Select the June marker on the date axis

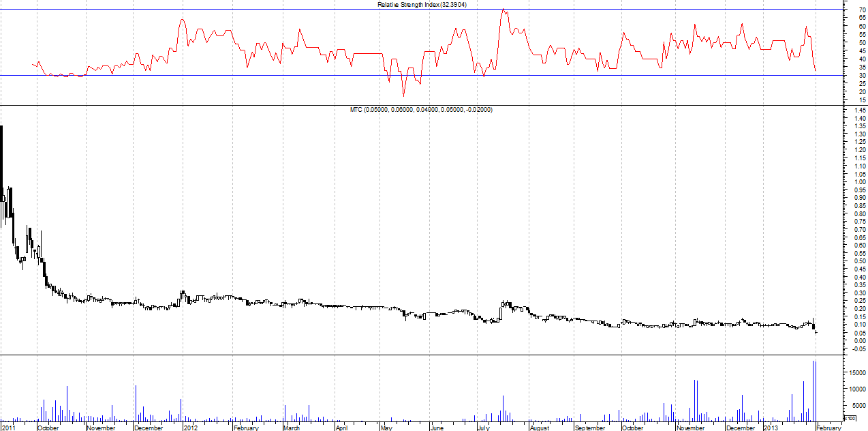point(437,428)
